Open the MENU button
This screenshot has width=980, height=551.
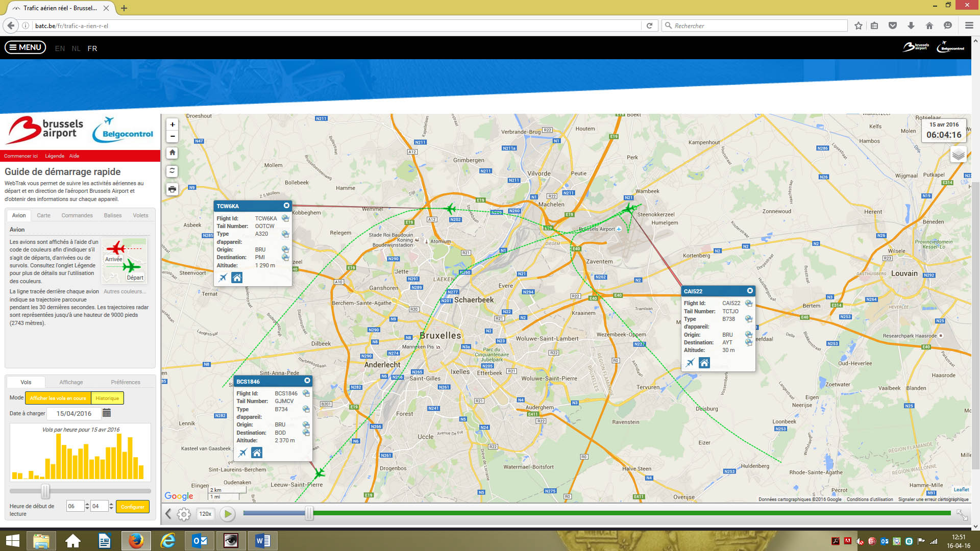(26, 47)
